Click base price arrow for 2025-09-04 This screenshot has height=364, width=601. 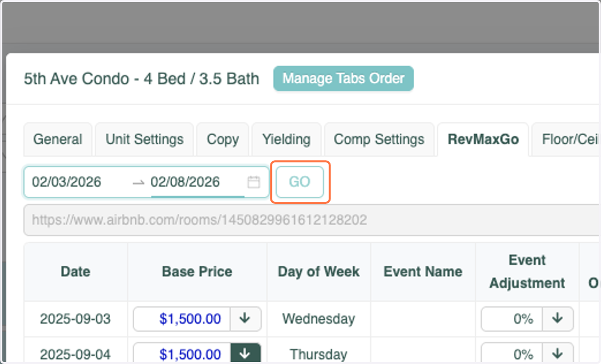click(x=245, y=353)
